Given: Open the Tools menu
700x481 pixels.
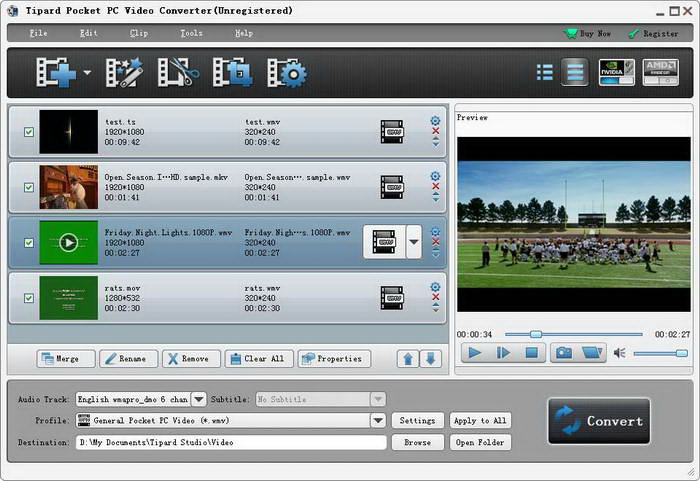Looking at the screenshot, I should click(x=191, y=33).
